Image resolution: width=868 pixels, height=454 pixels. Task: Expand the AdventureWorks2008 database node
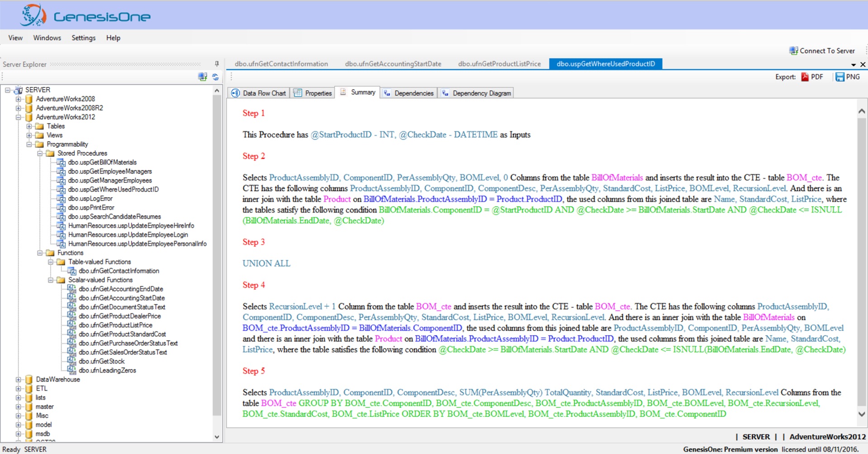(x=18, y=99)
